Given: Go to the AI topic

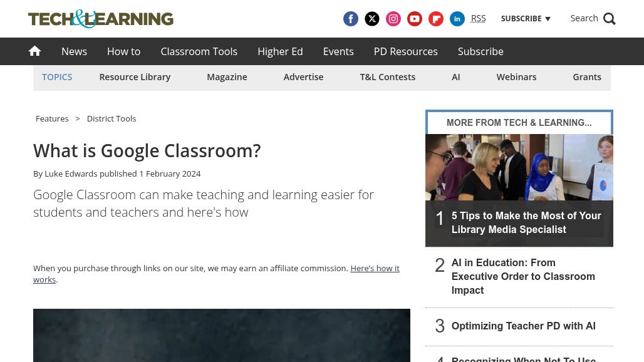Looking at the screenshot, I should pos(456,77).
